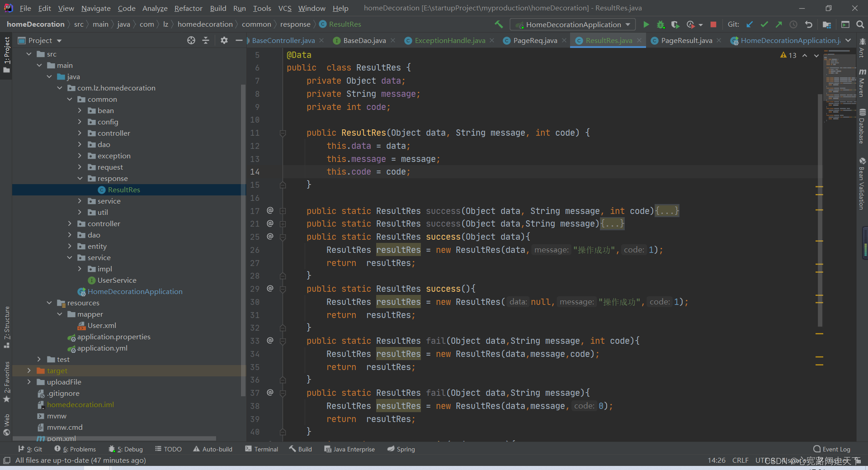Open the Refactor menu
The height and width of the screenshot is (470, 868).
188,8
